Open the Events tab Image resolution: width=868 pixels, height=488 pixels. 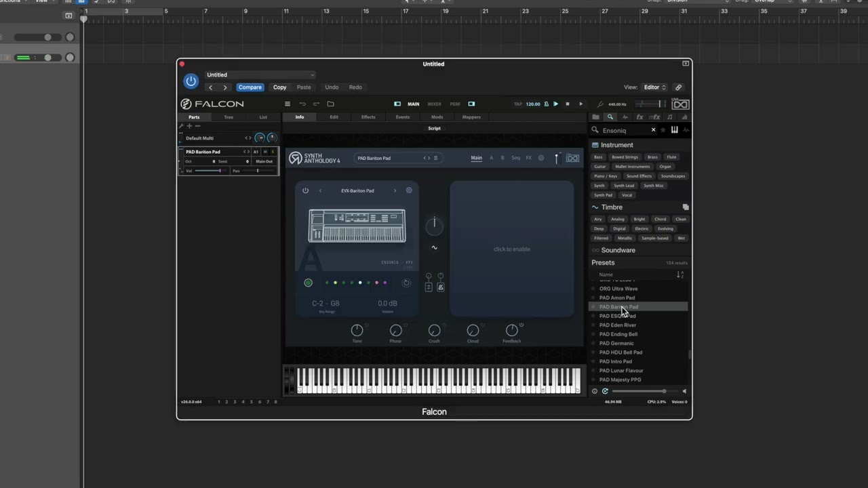point(403,117)
